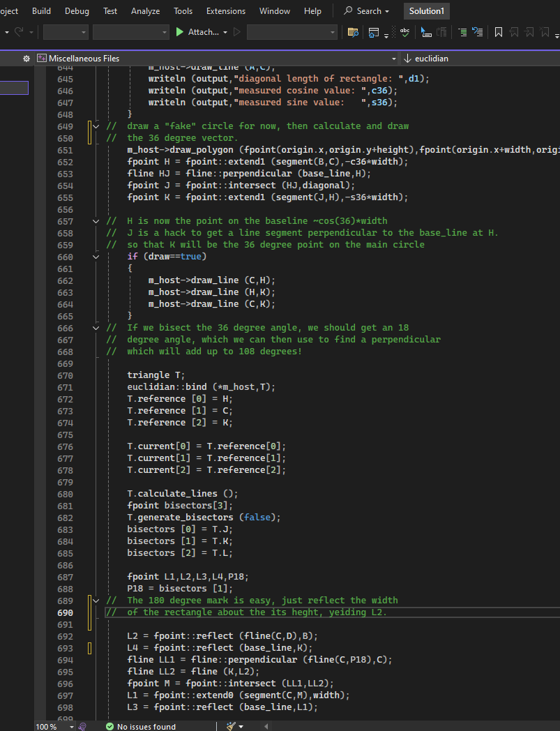
Task: Collapse the if (draw==true) block
Action: [x=96, y=257]
